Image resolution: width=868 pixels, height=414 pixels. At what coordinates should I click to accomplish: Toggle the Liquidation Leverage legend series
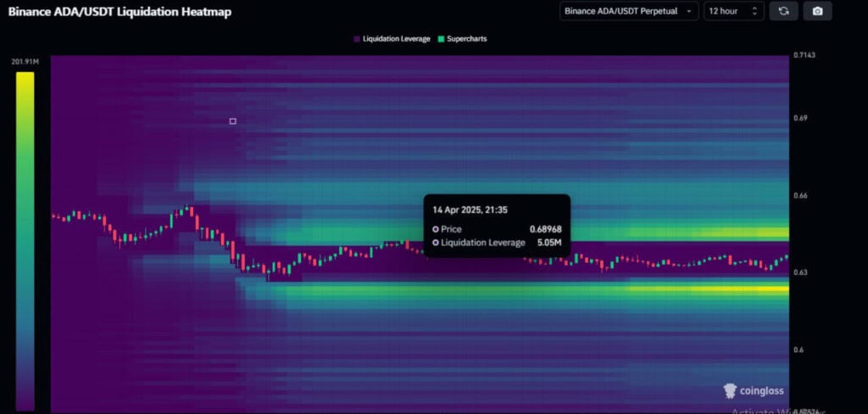click(x=392, y=39)
